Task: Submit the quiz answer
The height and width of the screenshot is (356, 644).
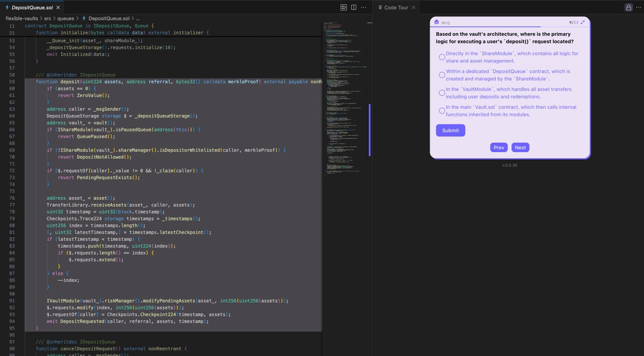Action: tap(450, 130)
